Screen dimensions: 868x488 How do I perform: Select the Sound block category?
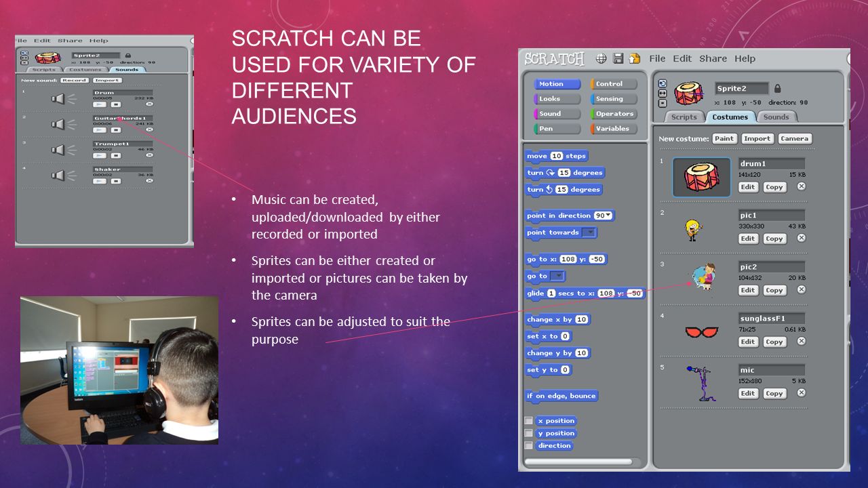point(557,114)
